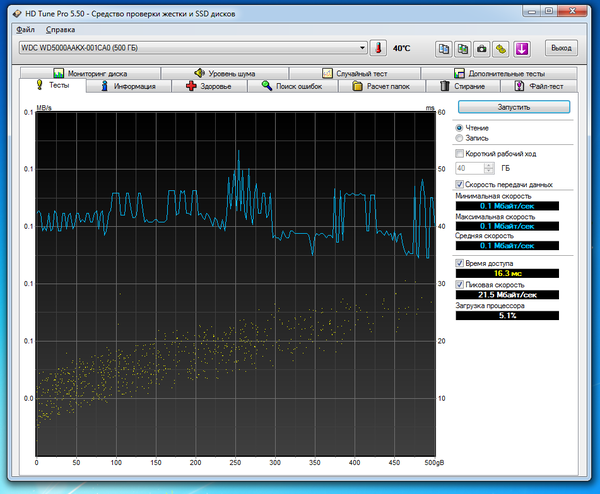600x494 pixels.
Task: Open the Мониторинг диска tab
Action: 91,74
